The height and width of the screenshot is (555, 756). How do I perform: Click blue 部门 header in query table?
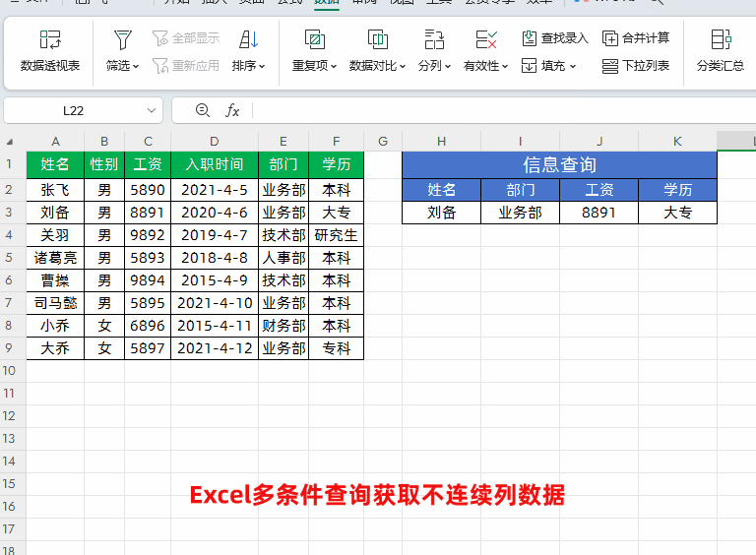click(x=520, y=190)
